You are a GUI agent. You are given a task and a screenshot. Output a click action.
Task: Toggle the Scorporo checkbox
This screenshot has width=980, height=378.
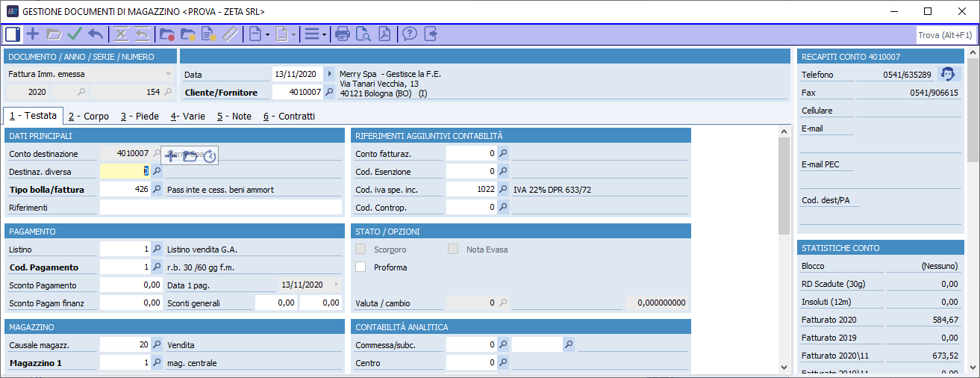pyautogui.click(x=361, y=250)
